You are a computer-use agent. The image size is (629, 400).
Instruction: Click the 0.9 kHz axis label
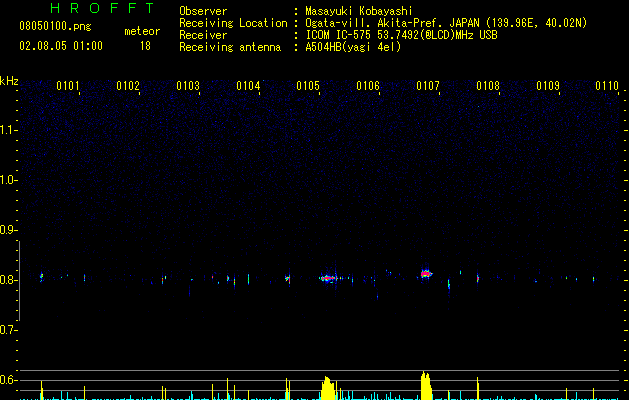[8, 230]
